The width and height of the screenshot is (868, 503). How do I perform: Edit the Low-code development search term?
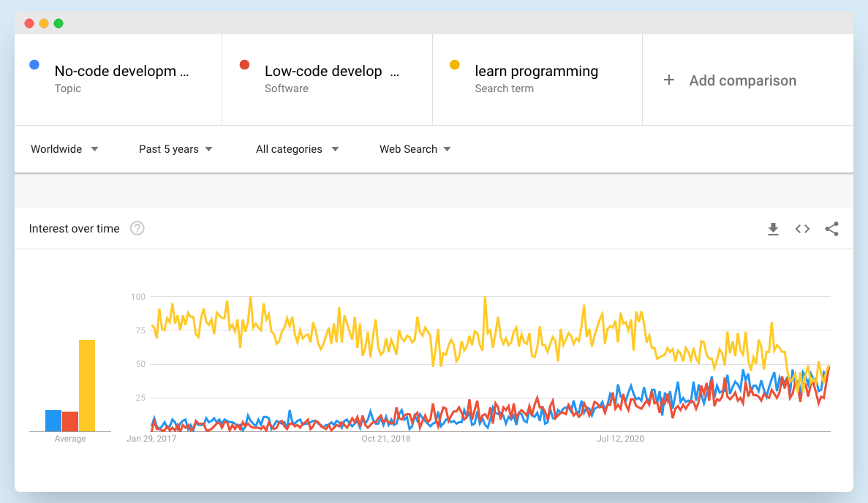pos(323,72)
